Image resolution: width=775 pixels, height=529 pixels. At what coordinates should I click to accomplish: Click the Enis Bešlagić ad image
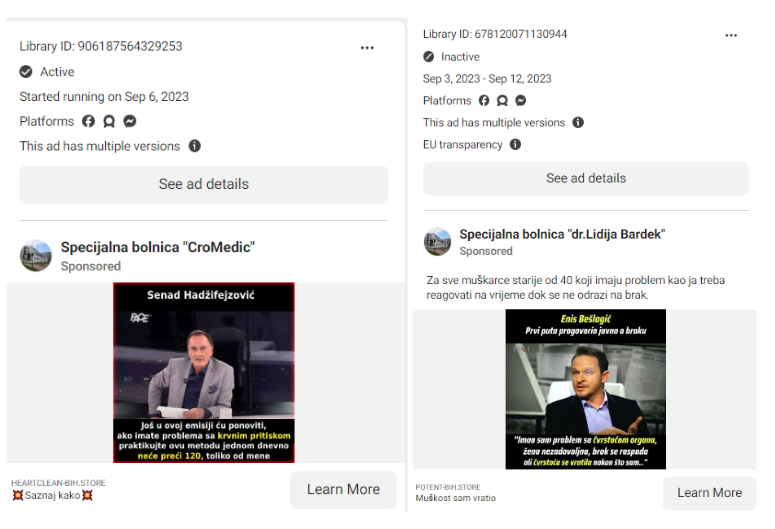click(585, 389)
